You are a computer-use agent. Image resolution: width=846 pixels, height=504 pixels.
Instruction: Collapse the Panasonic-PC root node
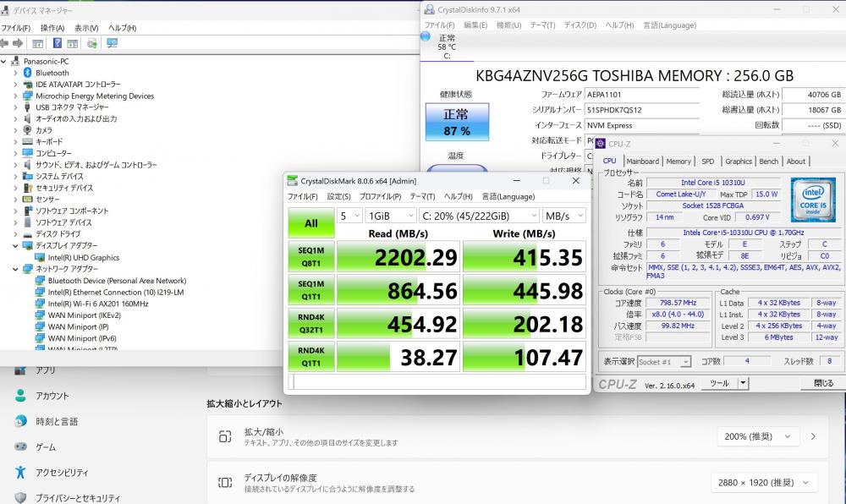click(x=3, y=62)
